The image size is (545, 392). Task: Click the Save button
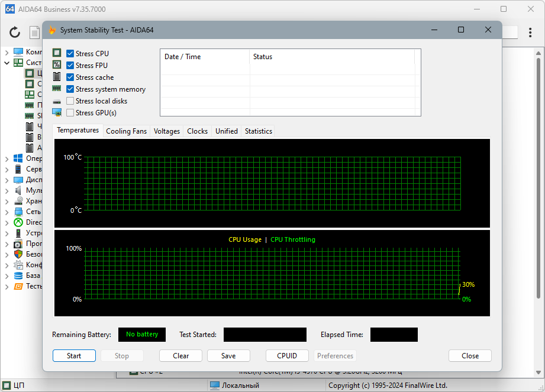click(x=228, y=355)
